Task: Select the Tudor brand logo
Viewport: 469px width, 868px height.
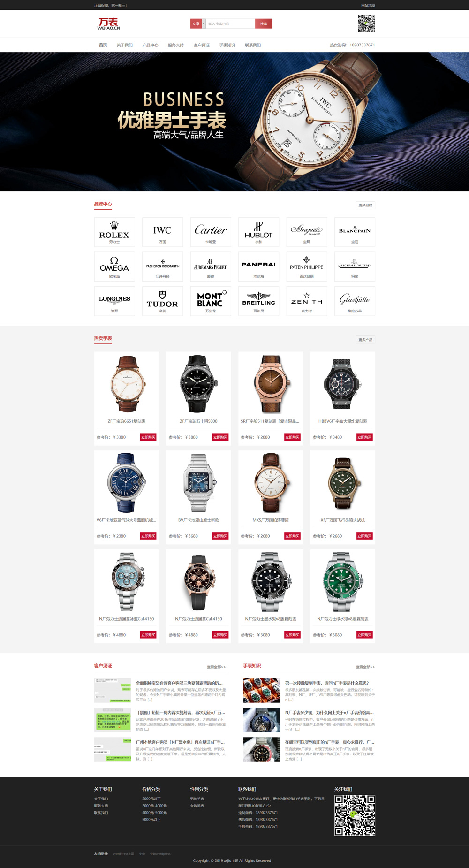Action: point(162,301)
